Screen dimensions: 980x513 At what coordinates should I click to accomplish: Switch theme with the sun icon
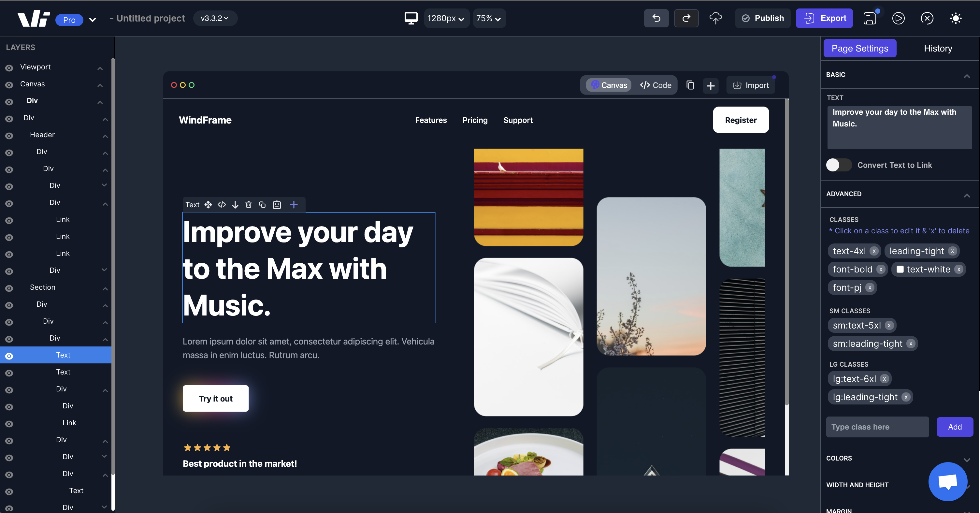pyautogui.click(x=956, y=18)
